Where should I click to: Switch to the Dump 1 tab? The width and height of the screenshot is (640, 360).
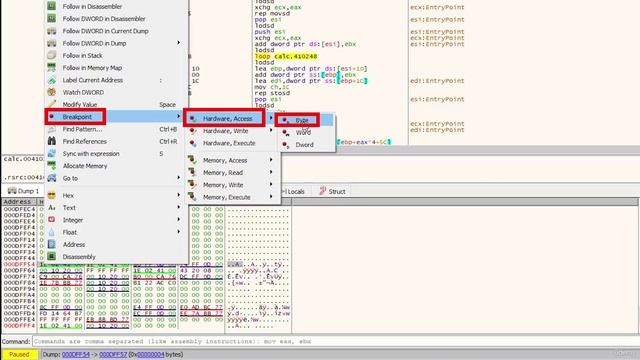[x=23, y=191]
